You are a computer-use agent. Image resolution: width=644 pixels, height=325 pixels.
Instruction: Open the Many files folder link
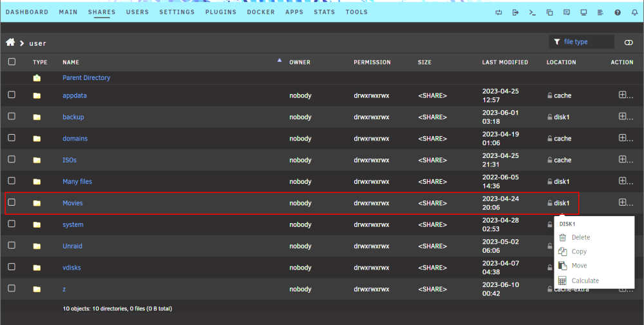pyautogui.click(x=77, y=181)
